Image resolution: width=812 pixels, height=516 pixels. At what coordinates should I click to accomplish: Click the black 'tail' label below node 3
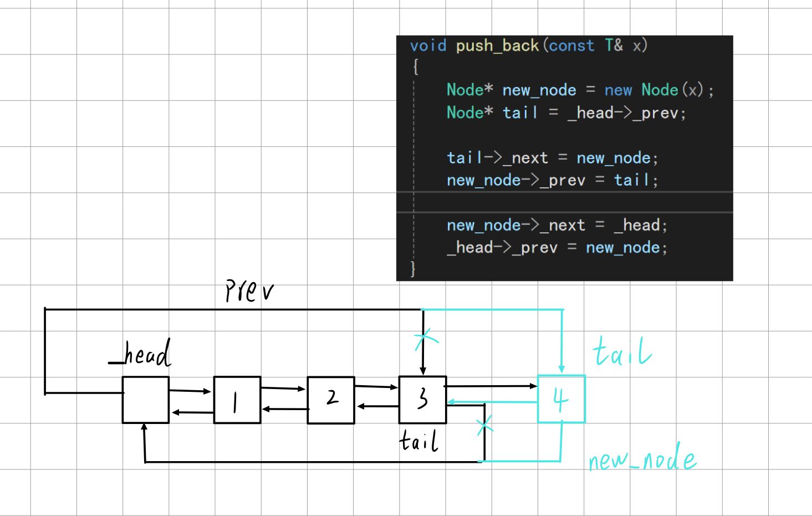pos(419,441)
